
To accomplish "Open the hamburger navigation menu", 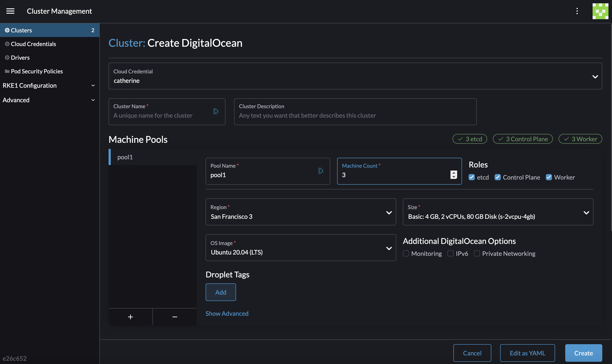I will click(10, 11).
